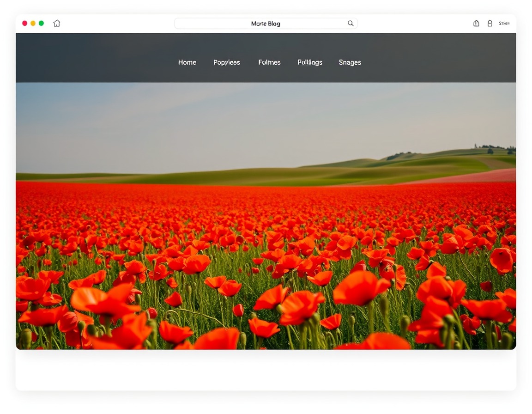Click the home icon in browser toolbar
The height and width of the screenshot is (414, 532).
tap(57, 23)
